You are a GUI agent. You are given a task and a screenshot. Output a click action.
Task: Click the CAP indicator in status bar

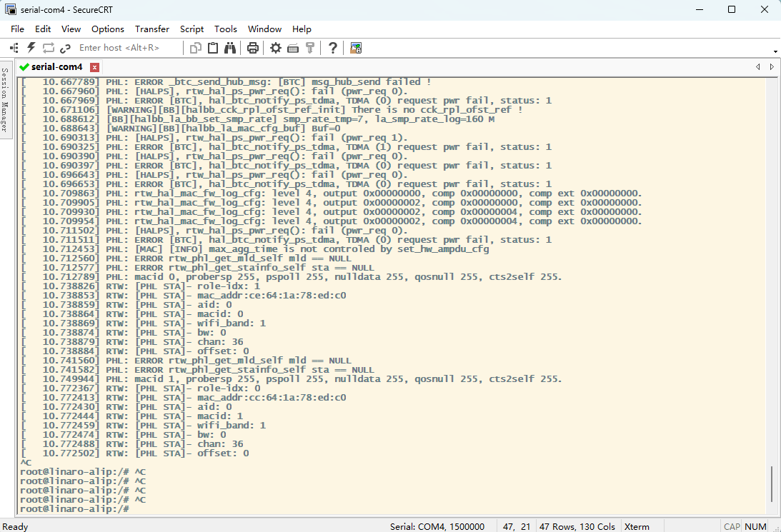(732, 526)
